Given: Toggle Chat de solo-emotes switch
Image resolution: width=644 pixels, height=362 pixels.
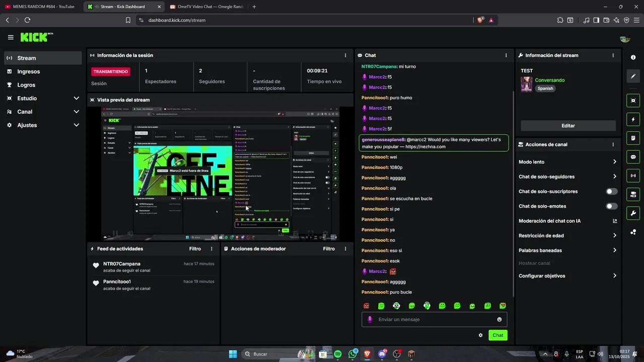Looking at the screenshot, I should (612, 206).
